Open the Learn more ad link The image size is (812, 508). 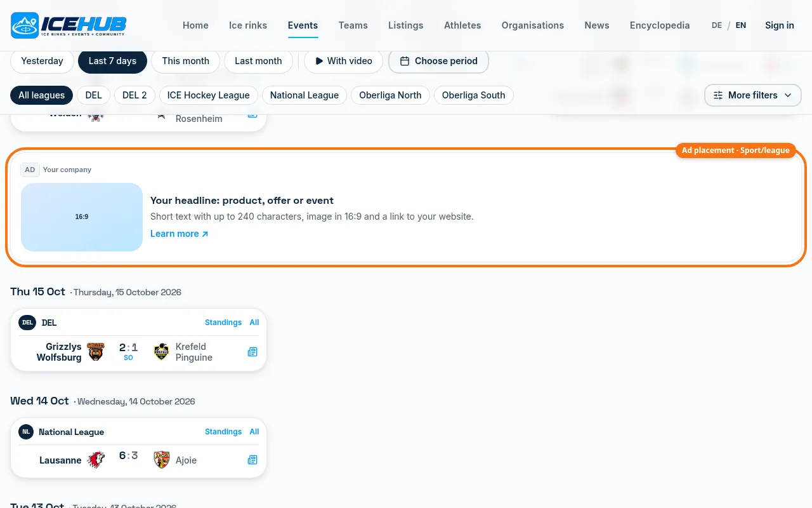179,234
